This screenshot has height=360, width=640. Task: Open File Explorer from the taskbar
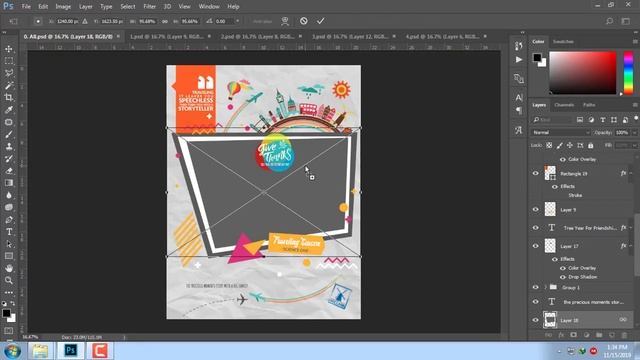click(40, 351)
